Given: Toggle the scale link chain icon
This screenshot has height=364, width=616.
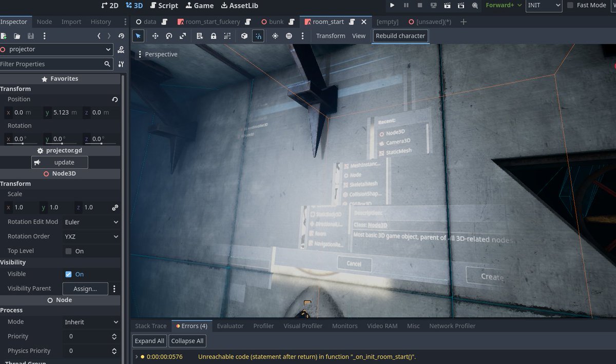Looking at the screenshot, I should [x=115, y=208].
